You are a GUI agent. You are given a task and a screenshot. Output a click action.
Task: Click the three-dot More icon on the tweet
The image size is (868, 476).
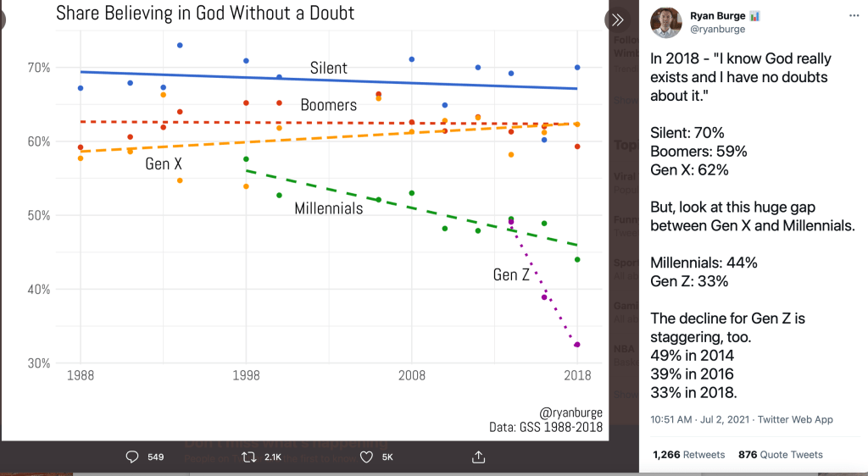tap(854, 16)
